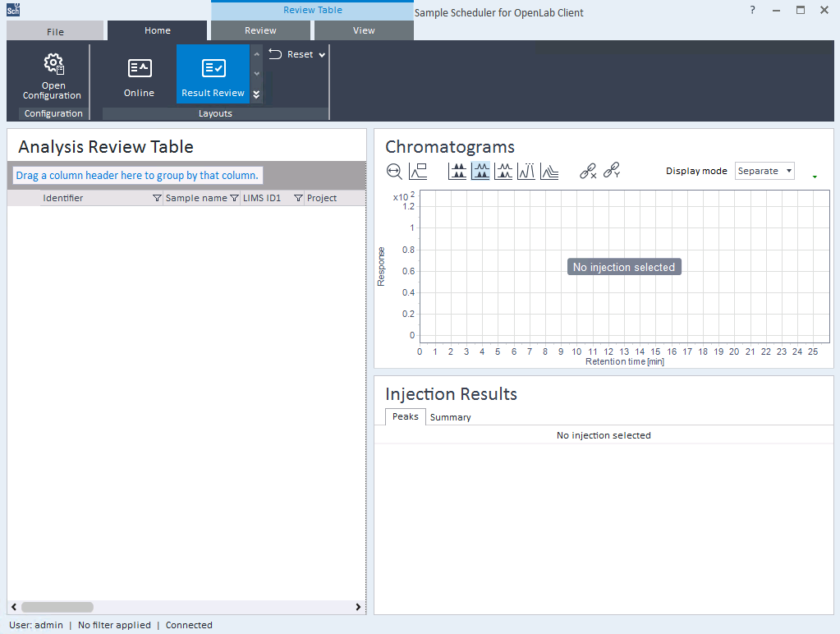Switch to the Online layout
This screenshot has width=840, height=634.
tap(139, 76)
